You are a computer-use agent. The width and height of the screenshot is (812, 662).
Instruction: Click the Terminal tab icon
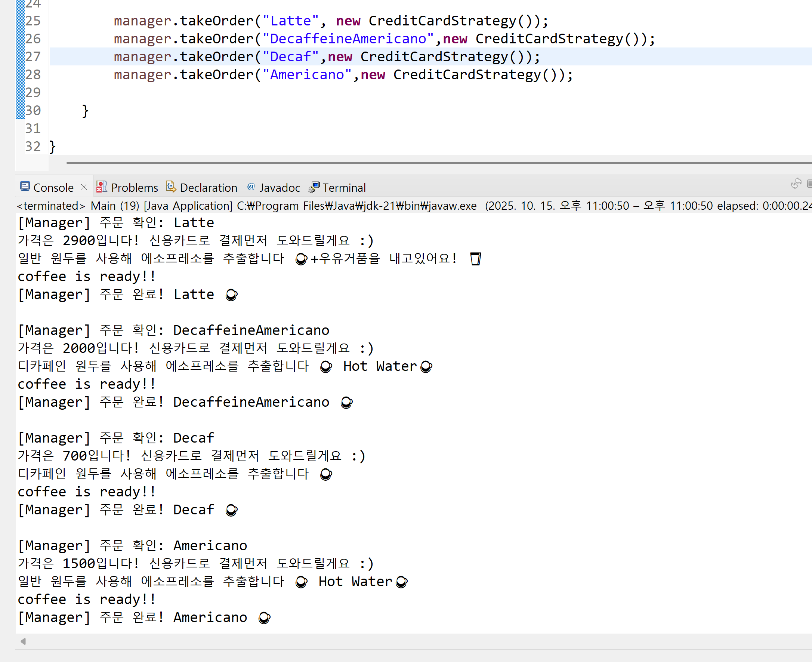point(314,187)
